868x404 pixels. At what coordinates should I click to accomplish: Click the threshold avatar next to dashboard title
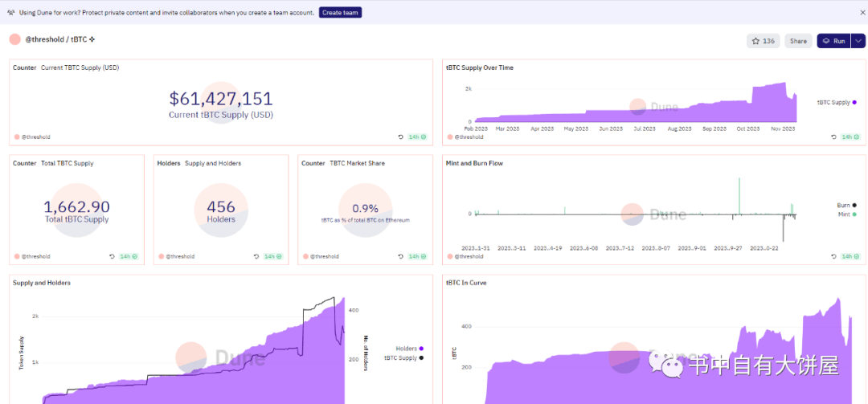coord(15,40)
